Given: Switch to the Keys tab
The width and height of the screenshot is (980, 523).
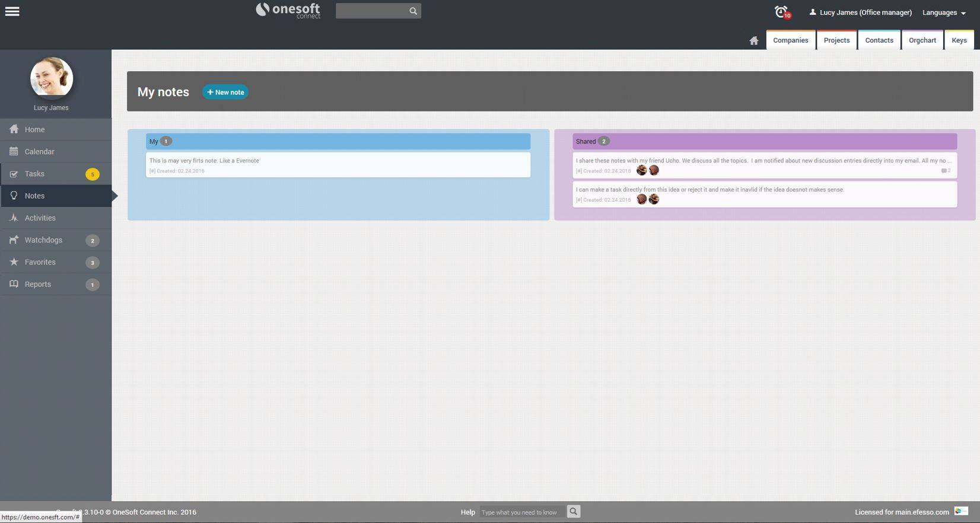Looking at the screenshot, I should [959, 40].
